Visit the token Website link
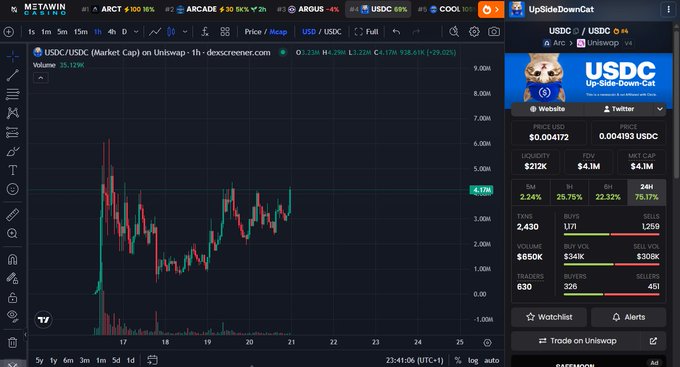Viewport: 680px width, 367px height. tap(547, 109)
